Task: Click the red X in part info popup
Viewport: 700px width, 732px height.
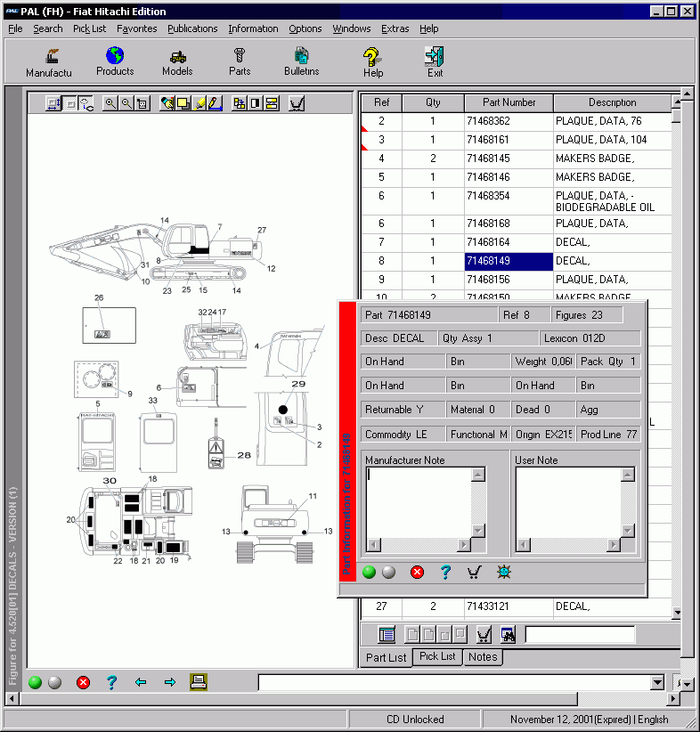Action: point(417,572)
